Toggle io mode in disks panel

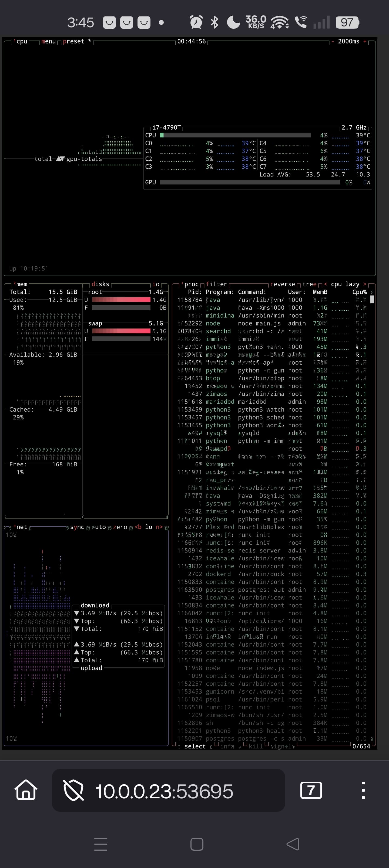point(156,284)
